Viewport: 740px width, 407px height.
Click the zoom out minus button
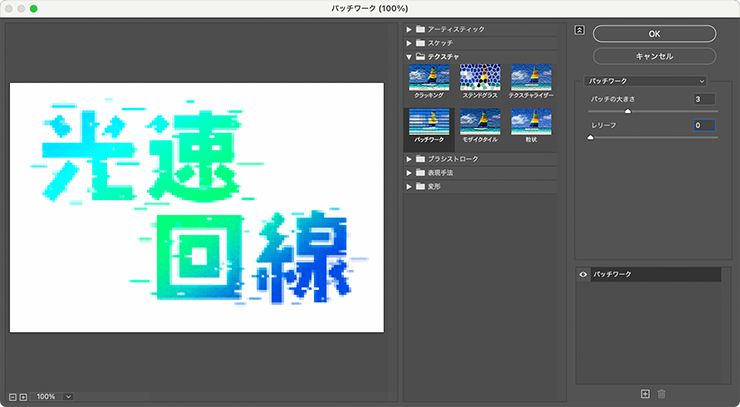pos(11,397)
